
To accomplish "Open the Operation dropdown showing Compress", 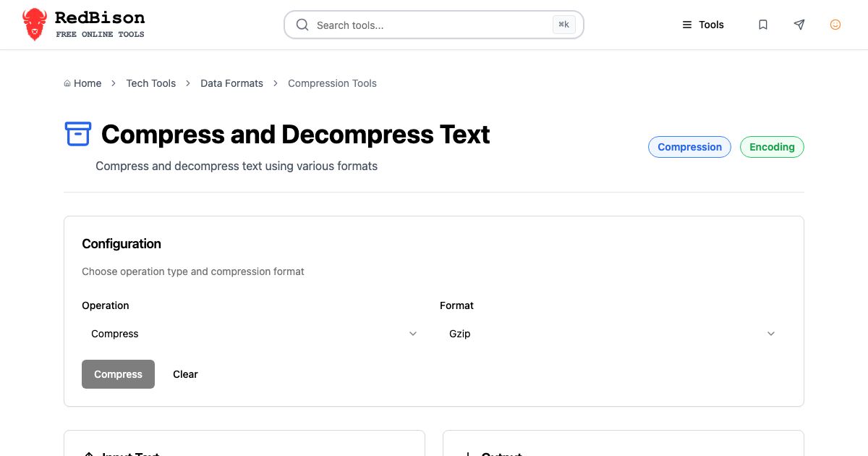I will 253,334.
